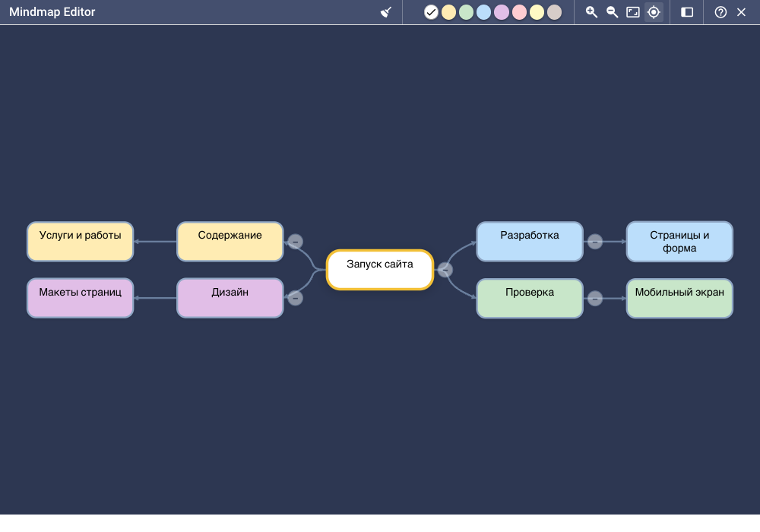760x532 pixels.
Task: Apply the orange-yellow swatch next to white
Action: 449,12
